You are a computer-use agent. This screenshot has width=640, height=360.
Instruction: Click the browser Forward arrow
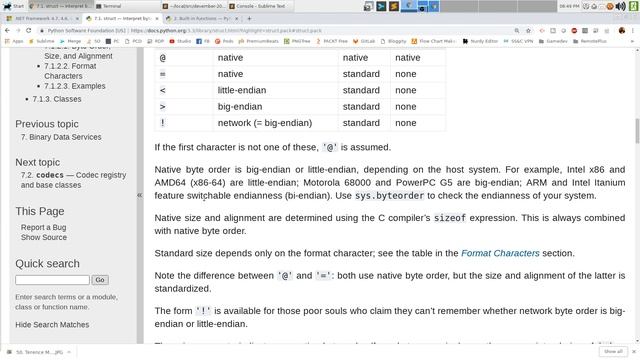point(18,30)
